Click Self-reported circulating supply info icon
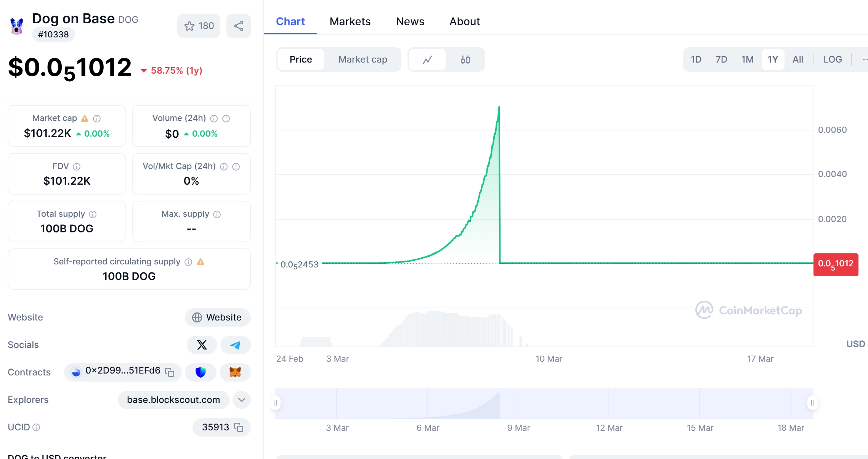This screenshot has width=868, height=459. (x=188, y=262)
